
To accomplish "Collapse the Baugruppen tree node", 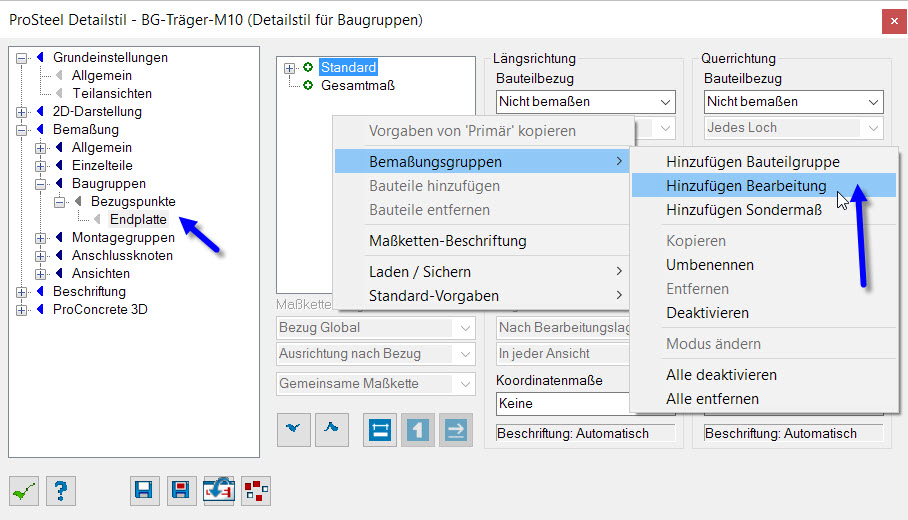I will pos(41,184).
